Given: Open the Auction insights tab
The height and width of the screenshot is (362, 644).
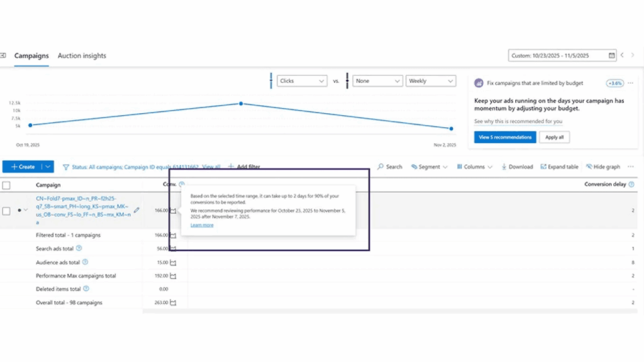Looking at the screenshot, I should coord(82,55).
